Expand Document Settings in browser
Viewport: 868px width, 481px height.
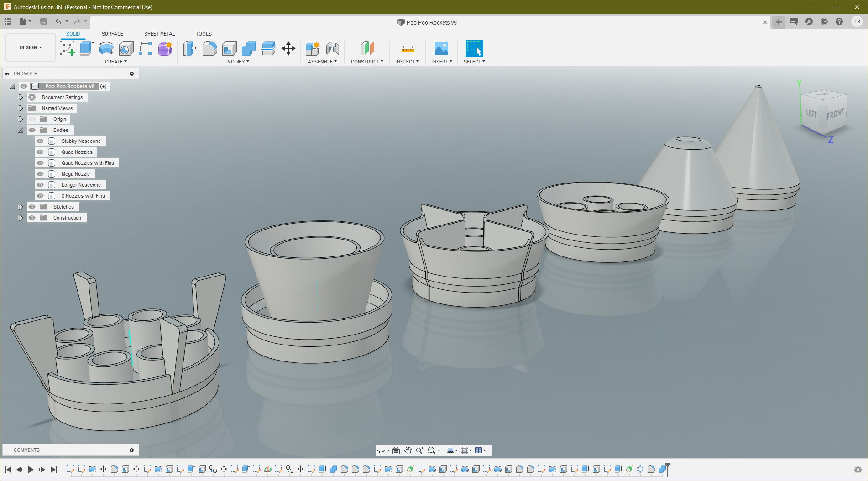tap(21, 97)
